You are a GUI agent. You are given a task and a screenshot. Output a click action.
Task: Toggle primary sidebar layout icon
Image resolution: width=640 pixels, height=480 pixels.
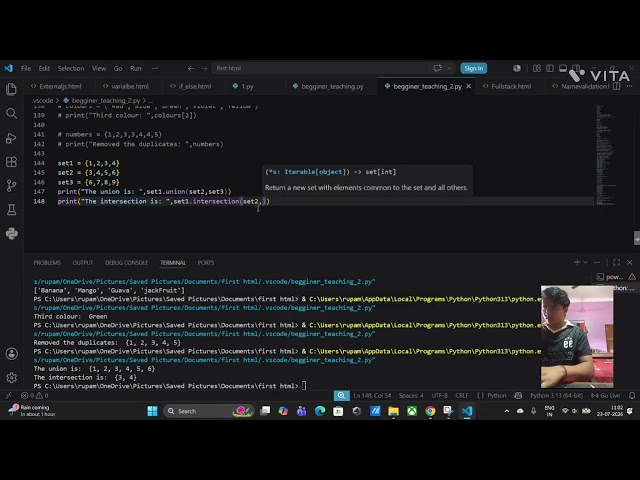point(550,68)
